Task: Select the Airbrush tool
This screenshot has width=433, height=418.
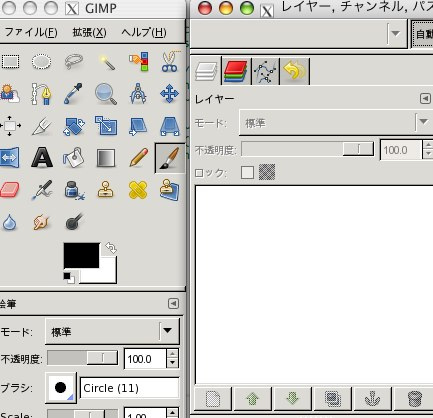Action: click(x=41, y=190)
